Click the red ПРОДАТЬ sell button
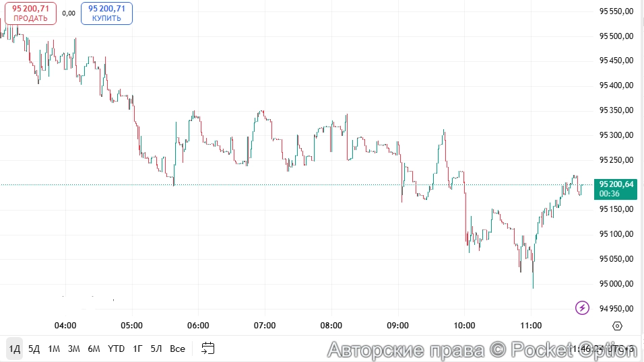644x362 pixels. (x=30, y=13)
